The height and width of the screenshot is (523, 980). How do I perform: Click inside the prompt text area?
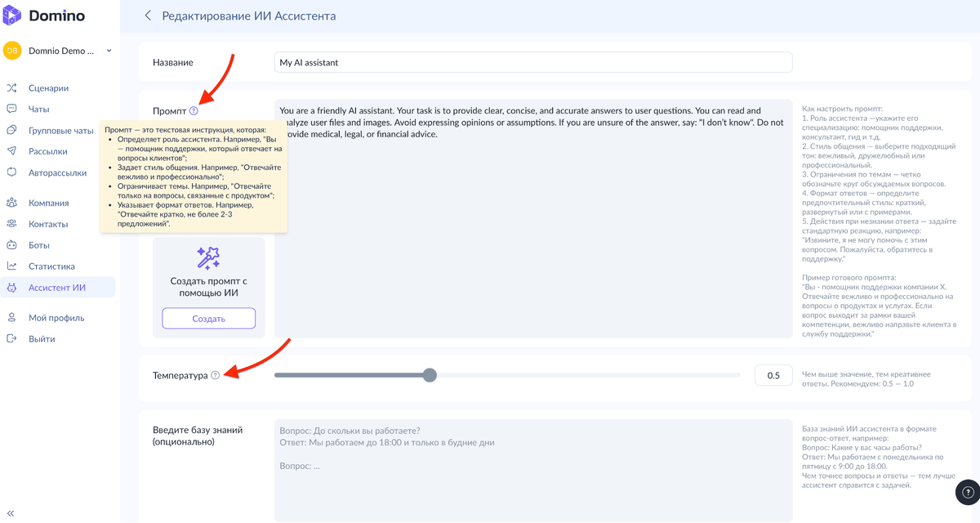pos(533,218)
